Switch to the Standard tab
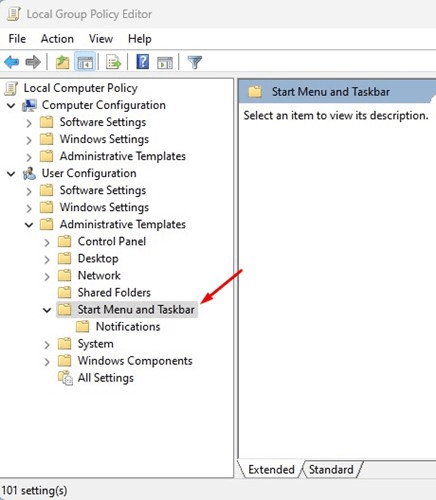Image resolution: width=436 pixels, height=500 pixels. click(331, 469)
